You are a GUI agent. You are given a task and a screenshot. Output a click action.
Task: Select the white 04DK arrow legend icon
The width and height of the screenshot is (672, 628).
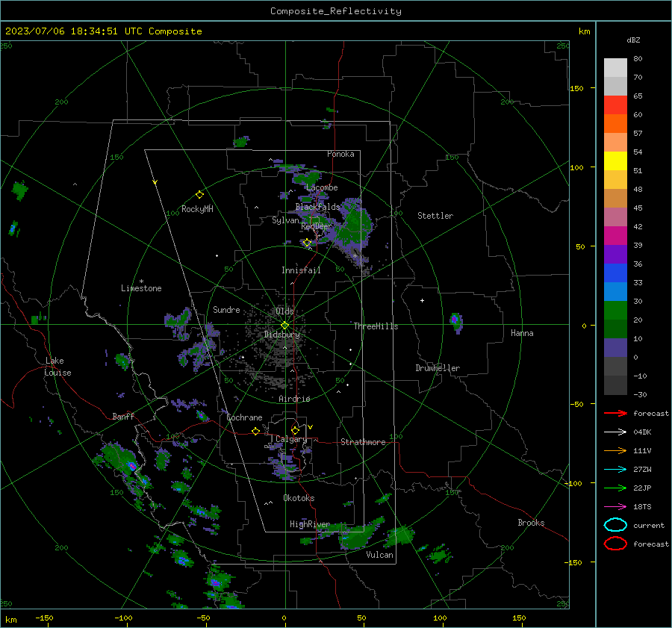(615, 432)
